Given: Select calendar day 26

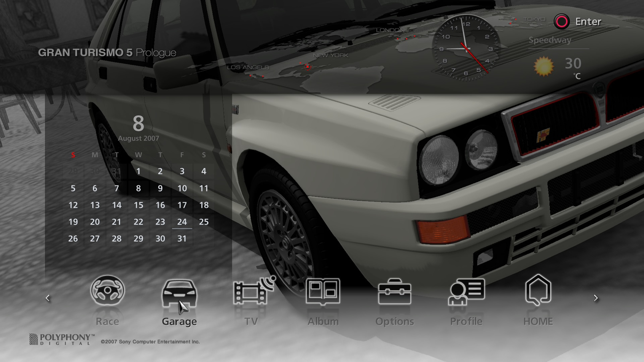Looking at the screenshot, I should (x=73, y=239).
